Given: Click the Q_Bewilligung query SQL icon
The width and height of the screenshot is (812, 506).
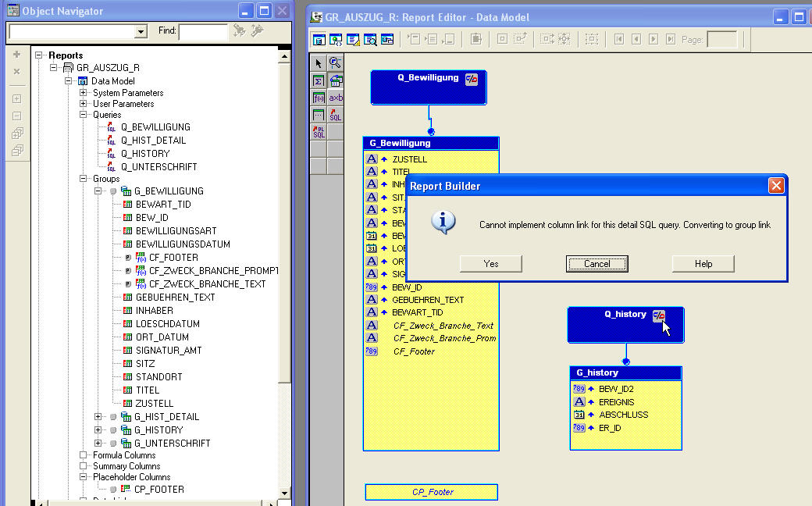Looking at the screenshot, I should coord(472,79).
